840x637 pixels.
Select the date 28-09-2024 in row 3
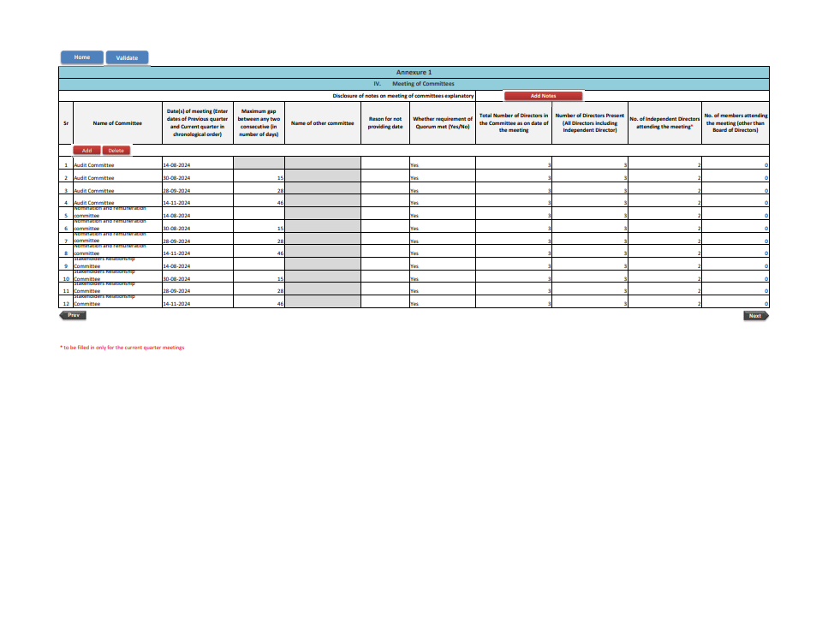tap(197, 188)
